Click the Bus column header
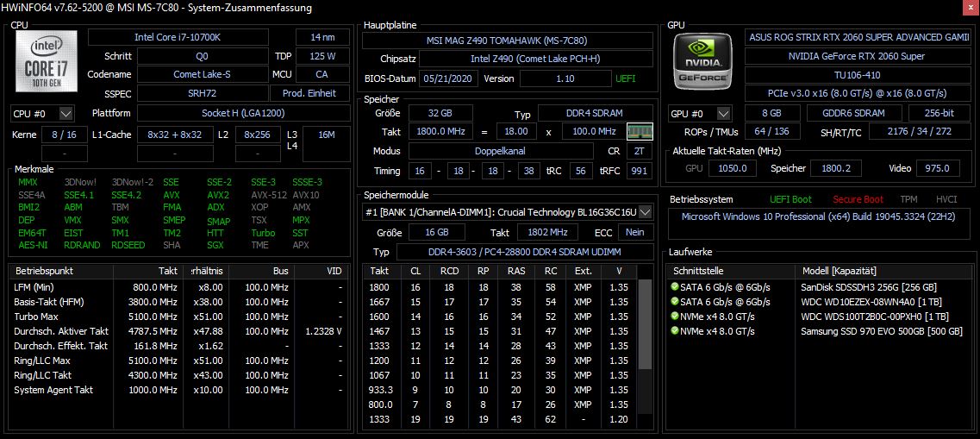This screenshot has height=439, width=980. 261,272
